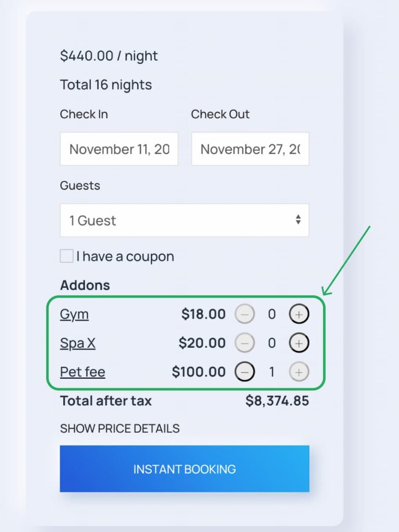399x532 pixels.
Task: Tick the I have a coupon checkbox
Action: tap(66, 256)
